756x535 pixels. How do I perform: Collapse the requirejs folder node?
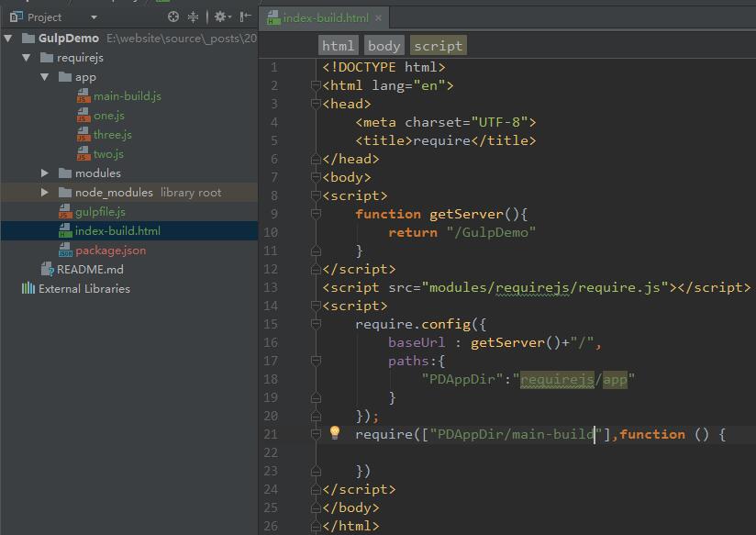point(27,58)
